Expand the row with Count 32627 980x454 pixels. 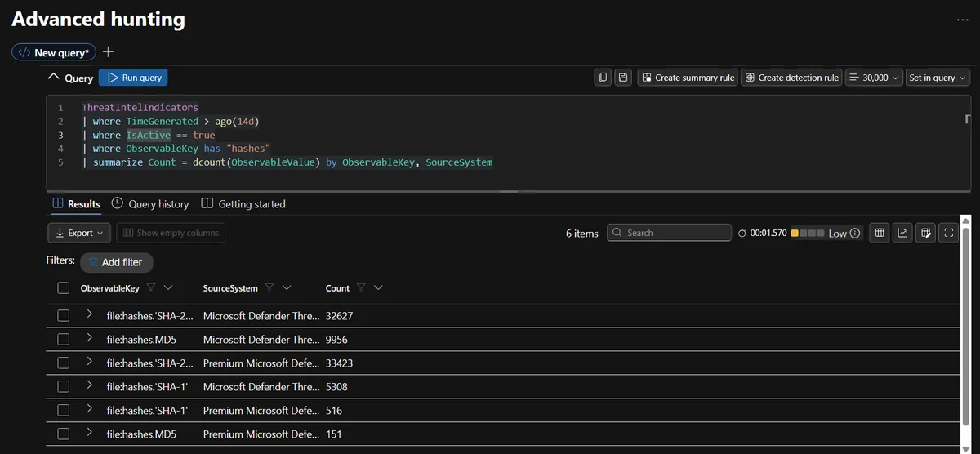click(x=90, y=314)
